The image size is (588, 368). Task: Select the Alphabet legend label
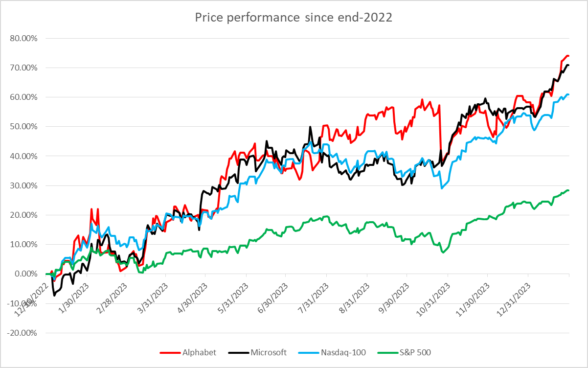[199, 352]
